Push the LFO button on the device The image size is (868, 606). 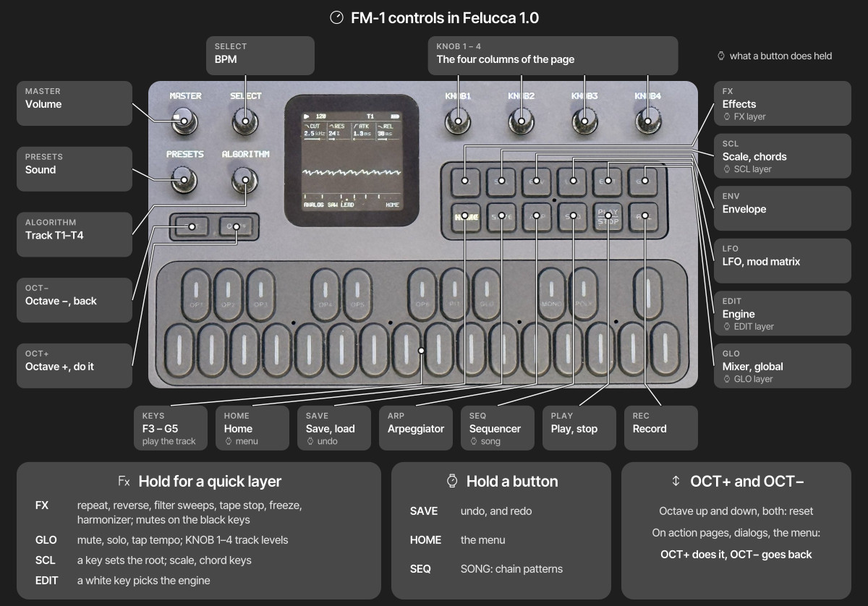tap(573, 182)
